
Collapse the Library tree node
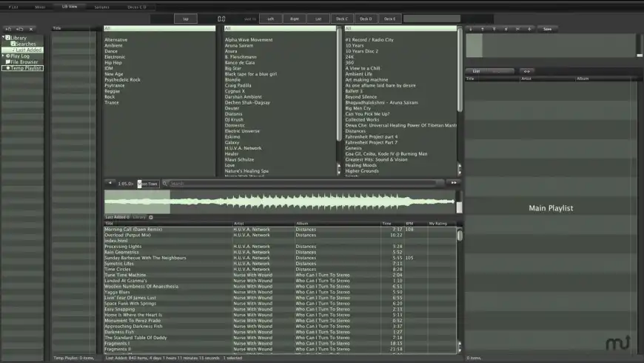[x=4, y=38]
